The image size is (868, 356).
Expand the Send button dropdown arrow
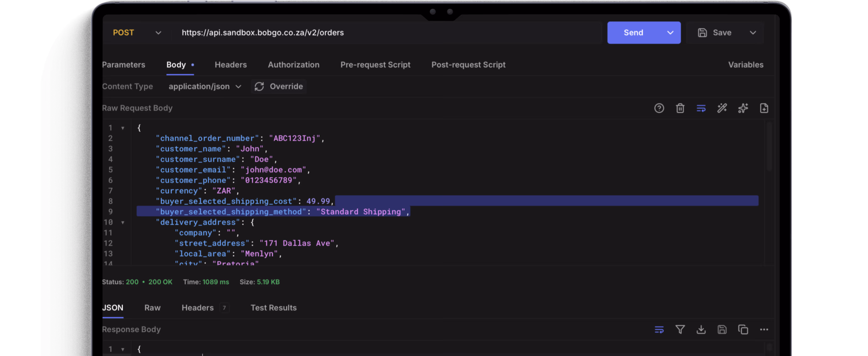[x=670, y=33]
